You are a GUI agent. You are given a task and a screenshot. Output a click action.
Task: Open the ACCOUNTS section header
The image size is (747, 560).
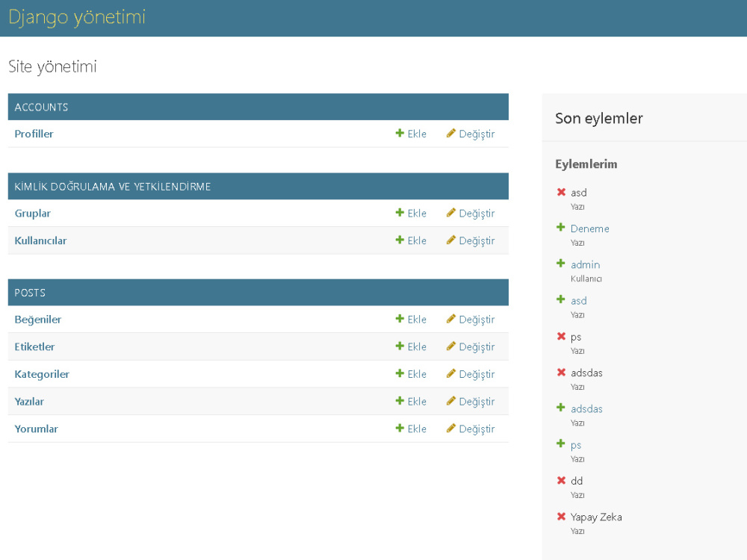(41, 107)
